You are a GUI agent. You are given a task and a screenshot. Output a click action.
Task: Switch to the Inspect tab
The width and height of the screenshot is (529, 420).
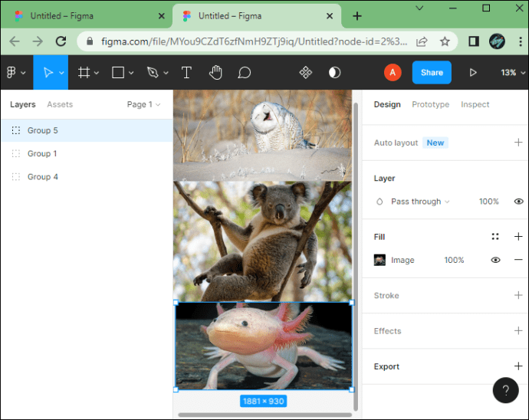(475, 104)
